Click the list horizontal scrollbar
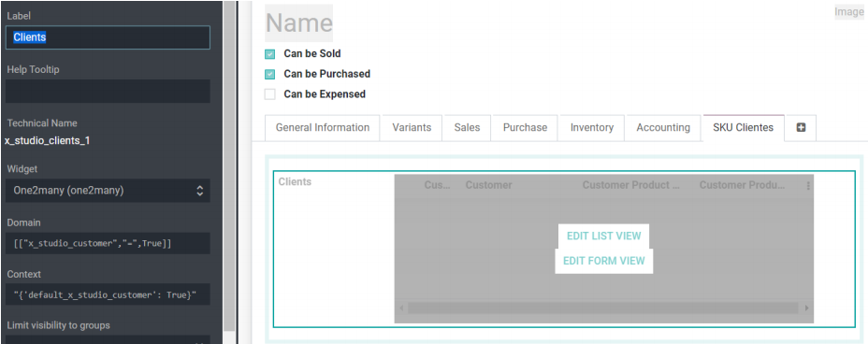This screenshot has height=344, width=868. tap(603, 308)
